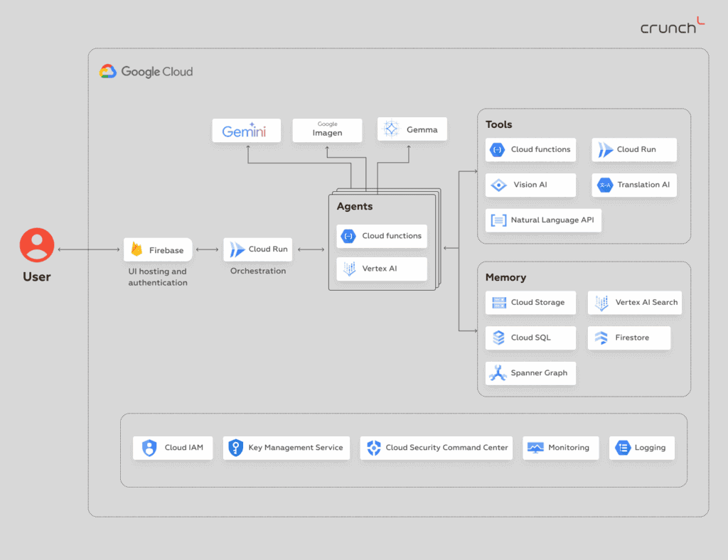The width and height of the screenshot is (728, 560).
Task: Click the Key Management Service label
Action: pos(296,448)
